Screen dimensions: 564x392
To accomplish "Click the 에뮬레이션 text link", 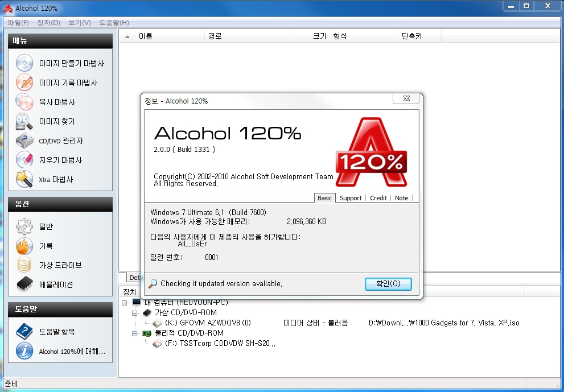I will [x=56, y=285].
